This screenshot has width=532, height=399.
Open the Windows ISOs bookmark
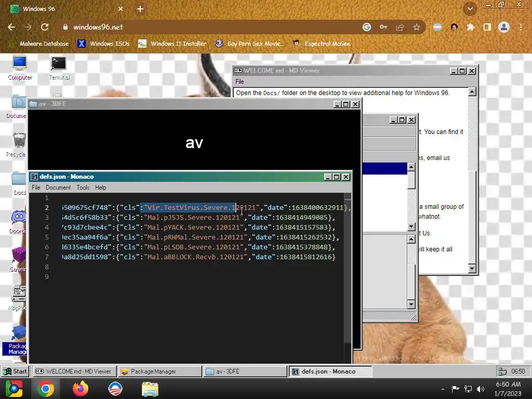[104, 44]
